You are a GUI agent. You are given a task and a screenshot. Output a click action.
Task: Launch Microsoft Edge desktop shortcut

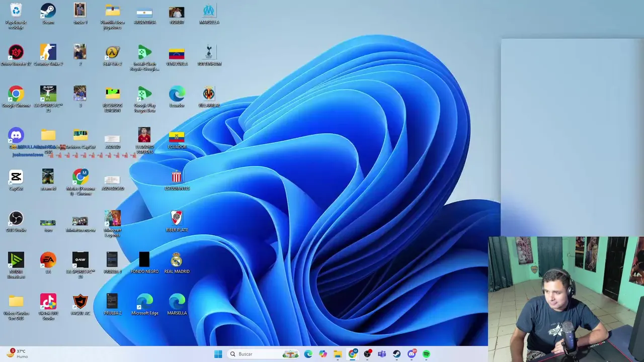pos(144,305)
